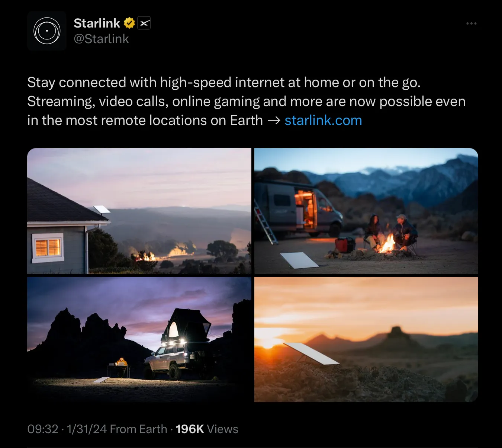Screen dimensions: 502x448
Task: Open the Starlink profile avatar
Action: [47, 31]
